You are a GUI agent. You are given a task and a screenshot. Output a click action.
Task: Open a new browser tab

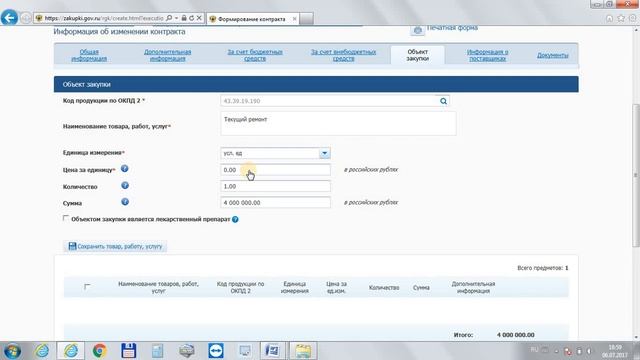pos(307,19)
